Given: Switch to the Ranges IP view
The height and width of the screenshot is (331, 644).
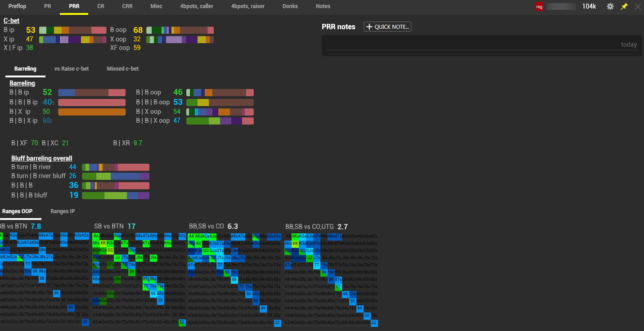Looking at the screenshot, I should 63,211.
